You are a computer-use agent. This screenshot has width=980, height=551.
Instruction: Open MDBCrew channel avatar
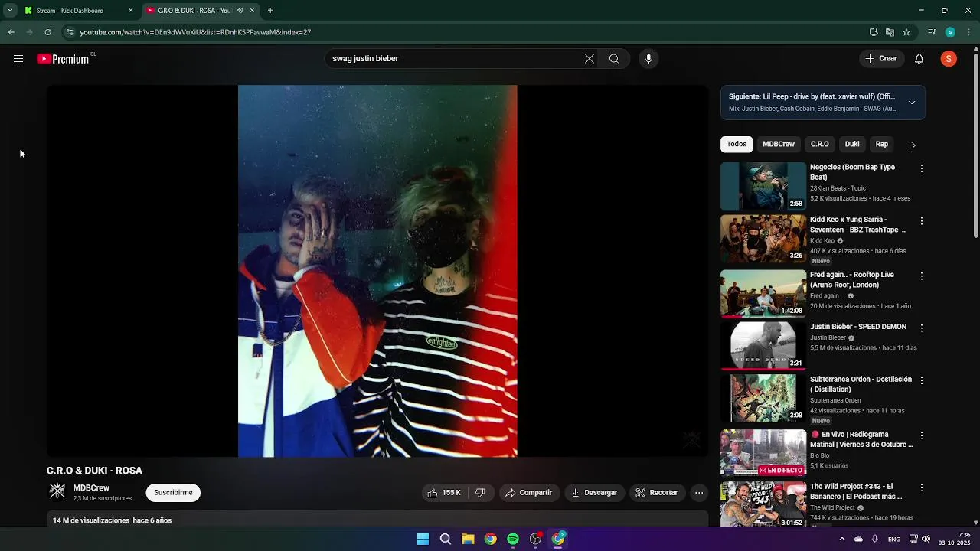click(x=57, y=492)
